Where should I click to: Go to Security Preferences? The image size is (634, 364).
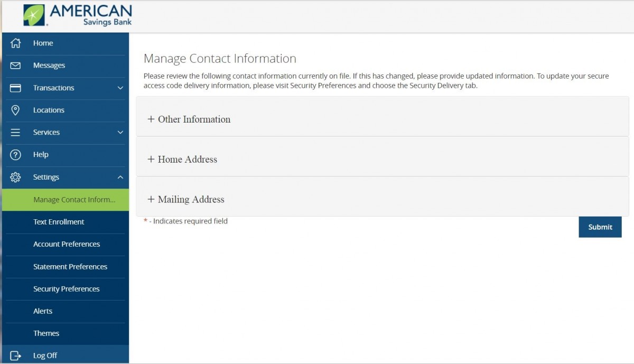click(66, 289)
